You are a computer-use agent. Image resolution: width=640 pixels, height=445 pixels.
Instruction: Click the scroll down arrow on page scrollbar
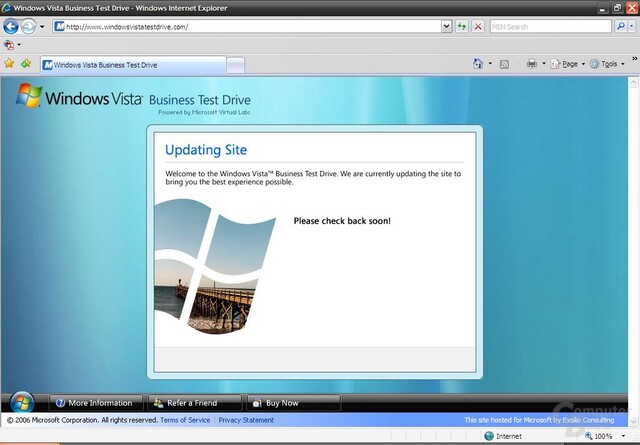634,421
